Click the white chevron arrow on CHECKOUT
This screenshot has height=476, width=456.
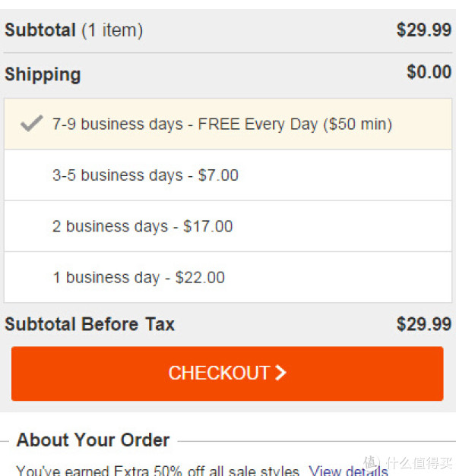coord(280,373)
